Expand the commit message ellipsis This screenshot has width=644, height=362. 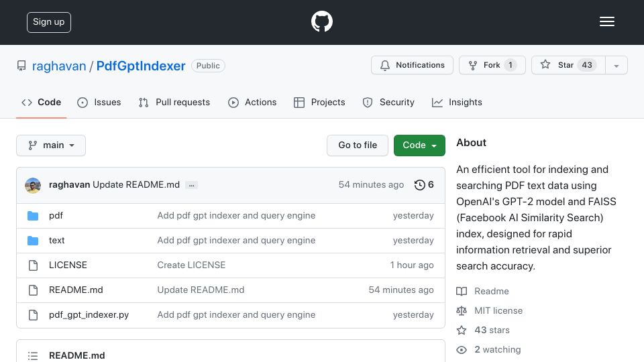coord(191,185)
